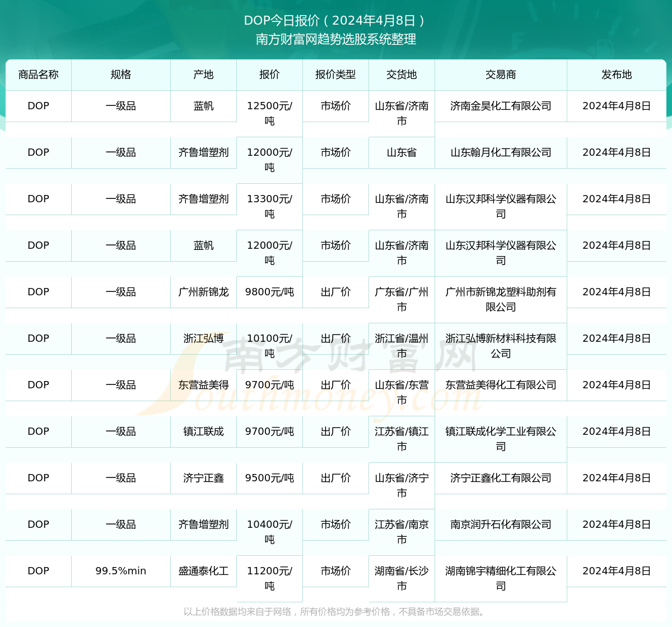The image size is (672, 627).
Task: Select trader '广州市新锦龙塑料助剂有限公司'
Action: [501, 299]
